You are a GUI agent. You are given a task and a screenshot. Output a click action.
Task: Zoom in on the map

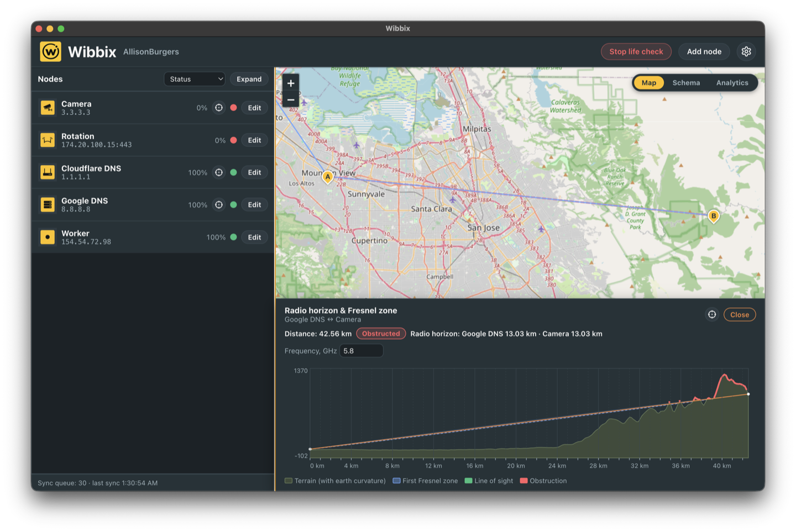tap(291, 83)
